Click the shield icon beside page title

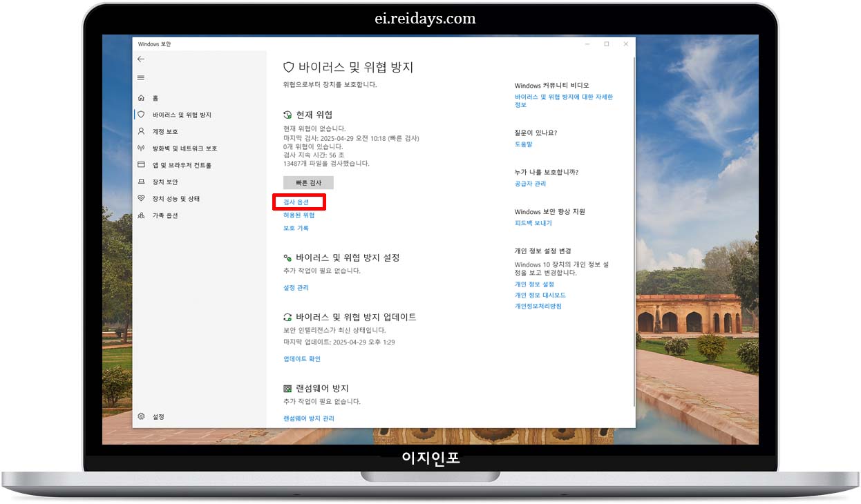(x=289, y=68)
